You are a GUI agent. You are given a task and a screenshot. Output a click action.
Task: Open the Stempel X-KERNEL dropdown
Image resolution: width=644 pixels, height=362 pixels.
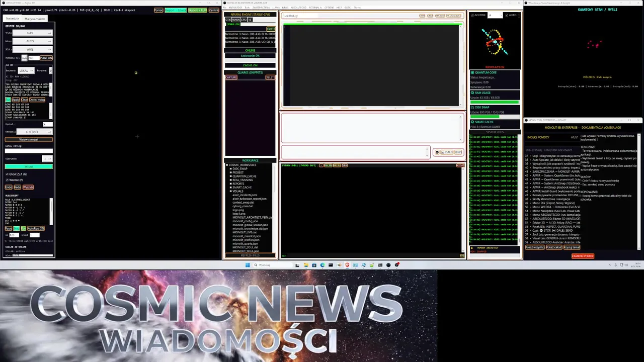tap(35, 132)
